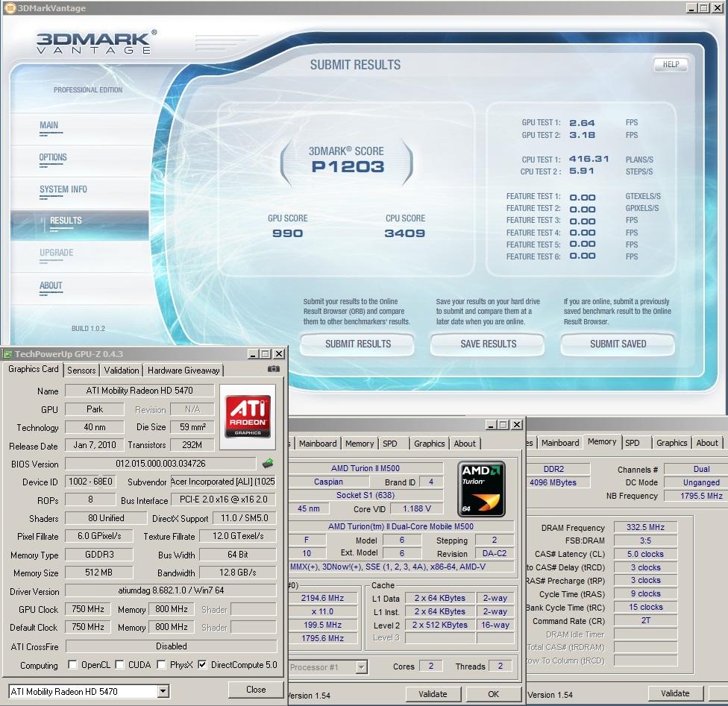This screenshot has width=728, height=706.
Task: Click the CPU TEST 1 value 416.31
Action: (589, 159)
